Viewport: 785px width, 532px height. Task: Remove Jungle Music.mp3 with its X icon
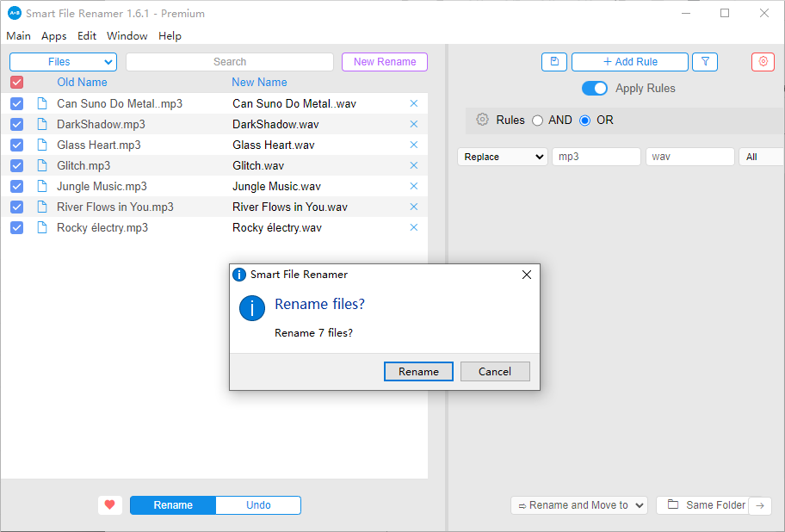(x=414, y=186)
